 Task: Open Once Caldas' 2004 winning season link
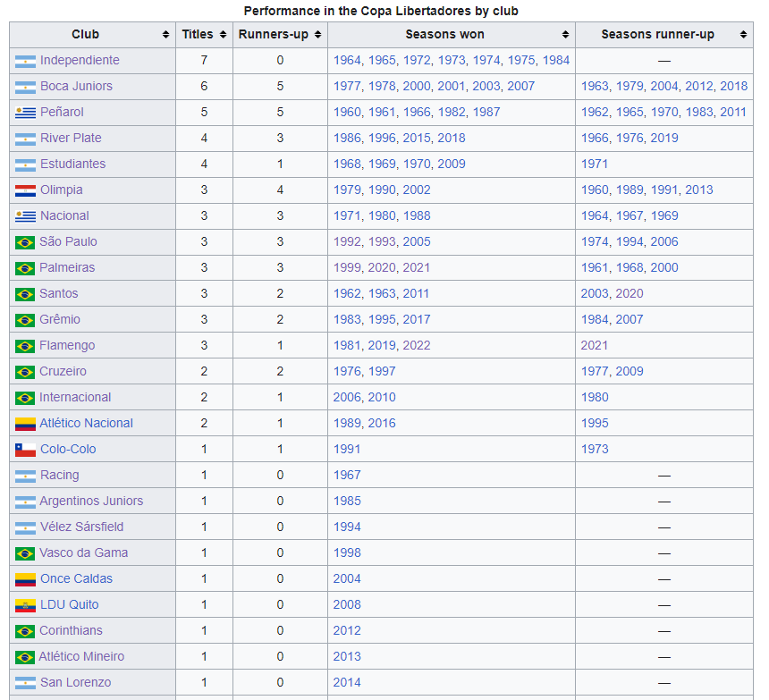point(347,579)
